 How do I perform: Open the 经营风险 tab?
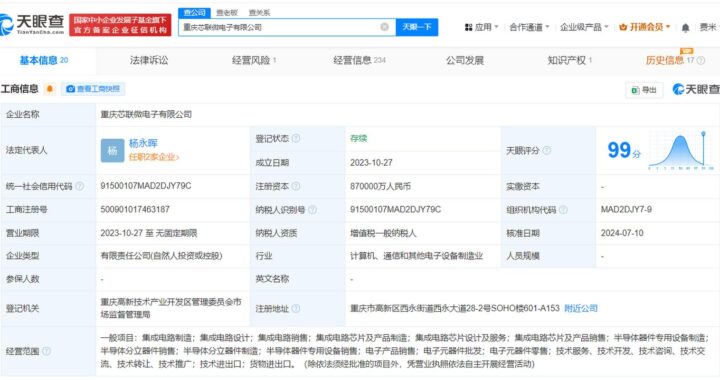(254, 61)
